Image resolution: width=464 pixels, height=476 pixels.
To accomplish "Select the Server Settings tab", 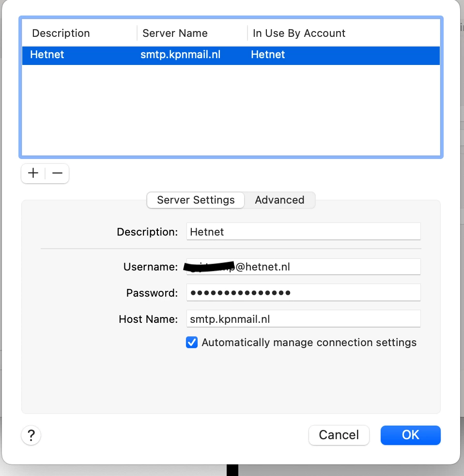I will coord(196,200).
